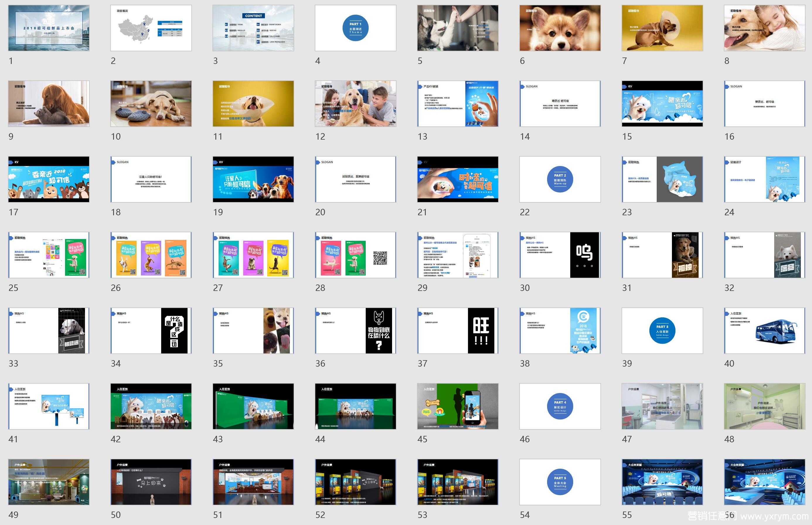Select slide 45 green screen phone photo
812x525 pixels.
pyautogui.click(x=458, y=407)
